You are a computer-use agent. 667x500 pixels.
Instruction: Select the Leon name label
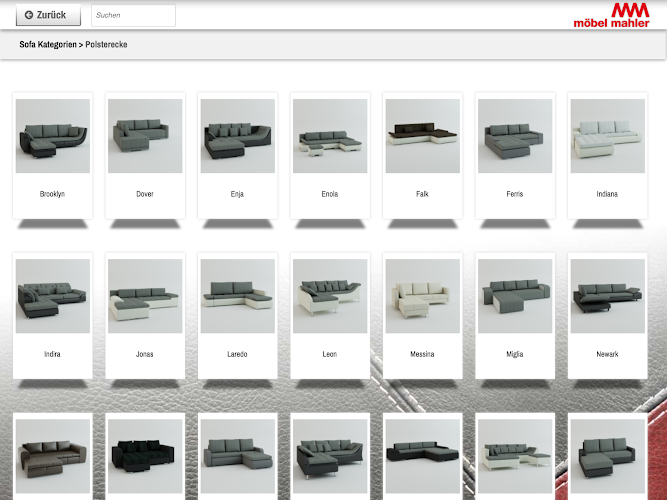(x=330, y=354)
